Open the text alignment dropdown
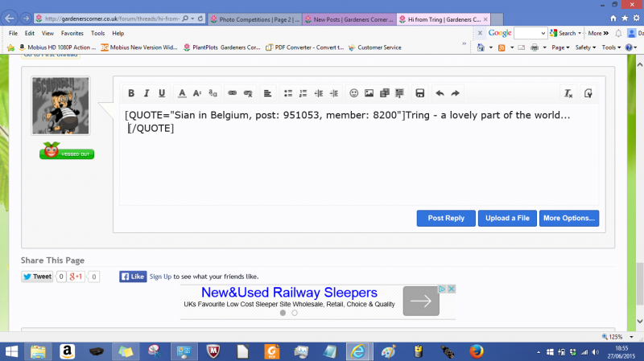644x361 pixels. [268, 93]
